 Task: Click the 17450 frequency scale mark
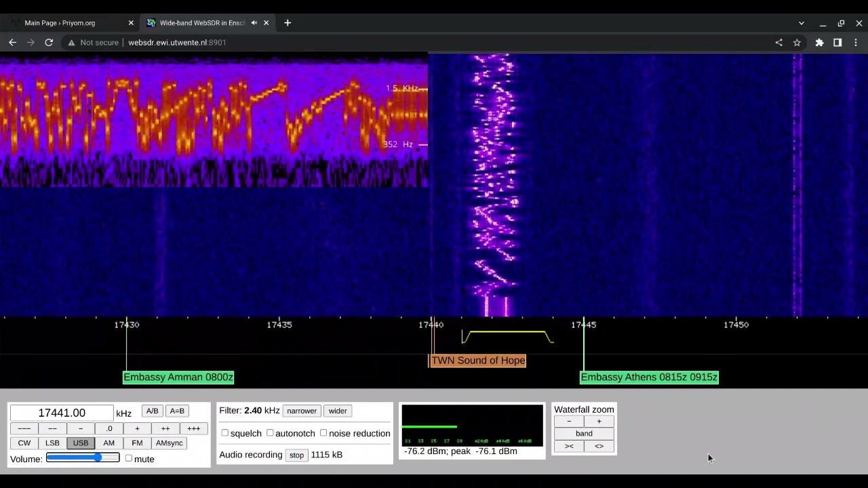pos(736,325)
